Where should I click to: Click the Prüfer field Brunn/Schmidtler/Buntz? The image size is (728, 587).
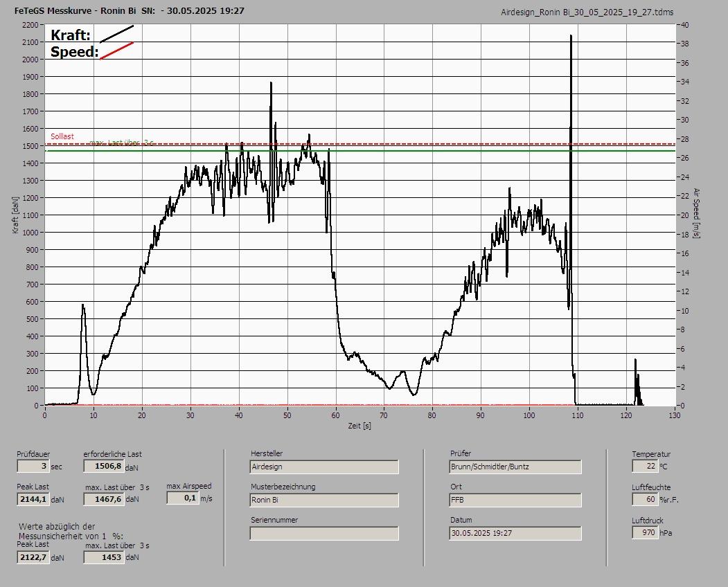[x=515, y=467]
